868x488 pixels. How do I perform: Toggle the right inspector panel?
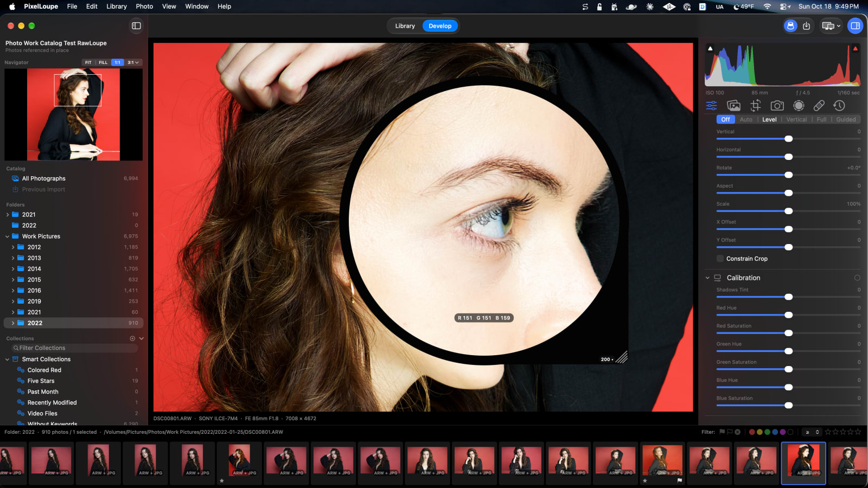click(855, 25)
